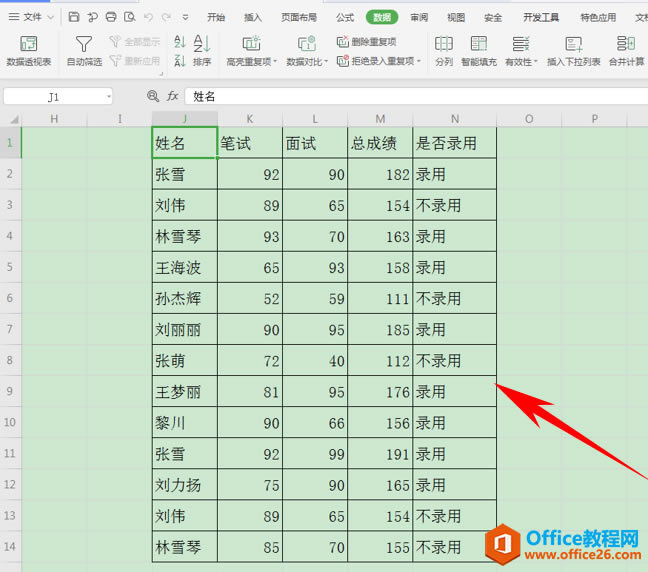Enable AutoFilter (自动筛选)

coord(84,51)
